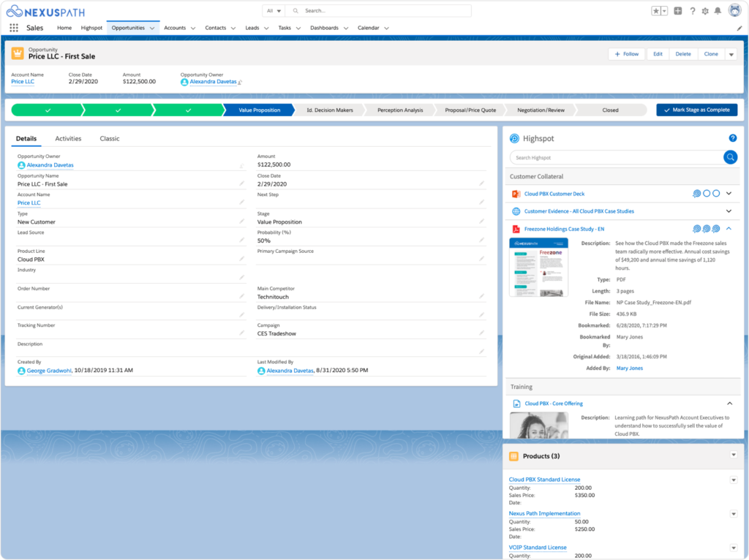Select the Id. Decision Makers stage

pos(330,110)
